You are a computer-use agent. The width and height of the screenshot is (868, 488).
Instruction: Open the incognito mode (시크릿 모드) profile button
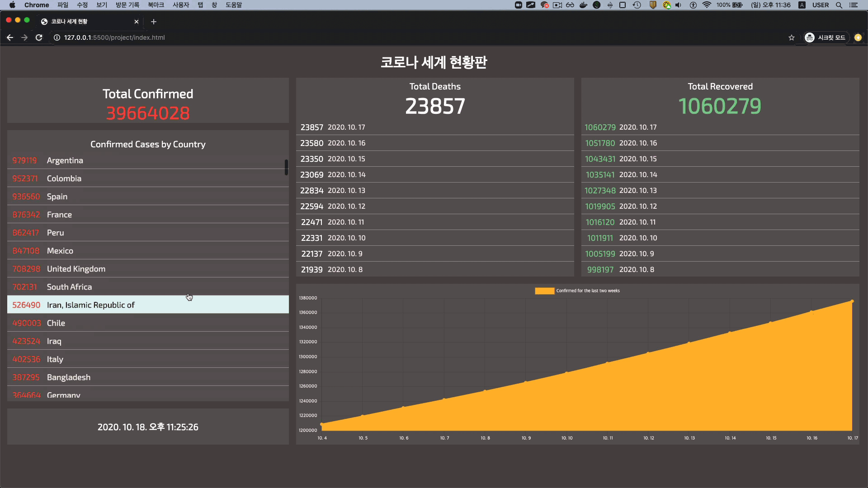click(x=825, y=38)
